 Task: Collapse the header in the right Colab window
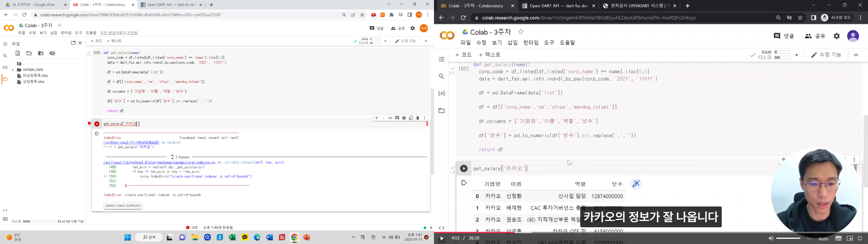[856, 55]
